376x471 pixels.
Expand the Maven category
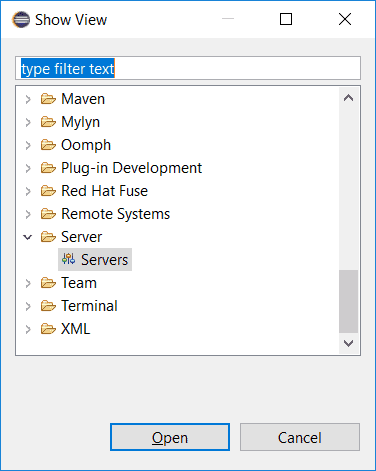pyautogui.click(x=28, y=99)
